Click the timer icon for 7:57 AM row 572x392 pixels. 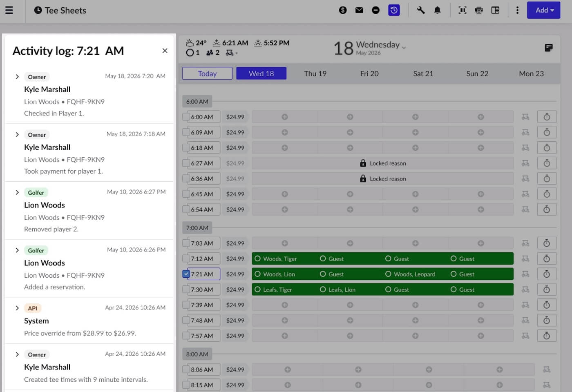click(x=547, y=336)
